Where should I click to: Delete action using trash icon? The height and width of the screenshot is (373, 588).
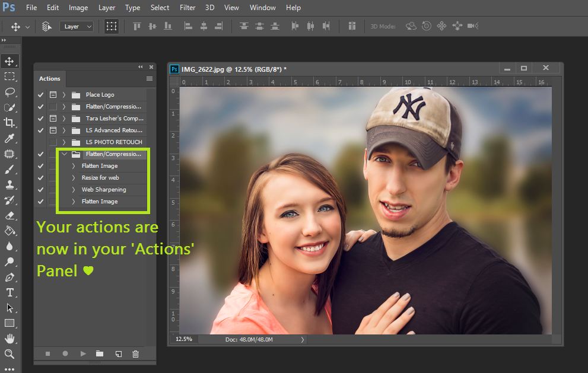click(135, 354)
